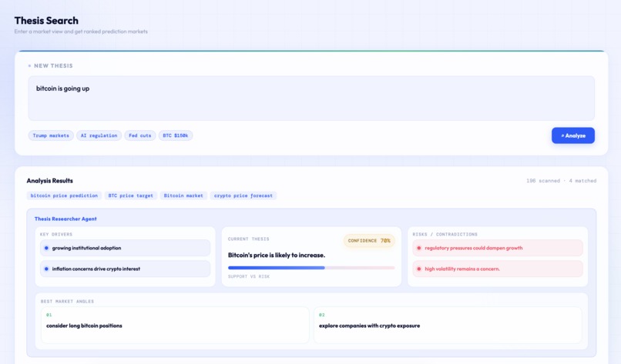This screenshot has width=621, height=364.
Task: Click the Confidence 70% badge
Action: click(x=369, y=241)
